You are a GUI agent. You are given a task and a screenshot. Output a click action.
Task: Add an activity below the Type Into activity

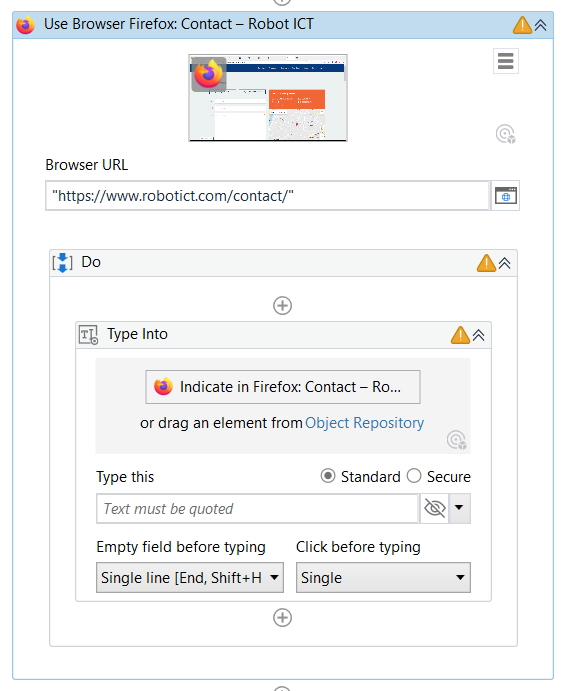click(282, 617)
